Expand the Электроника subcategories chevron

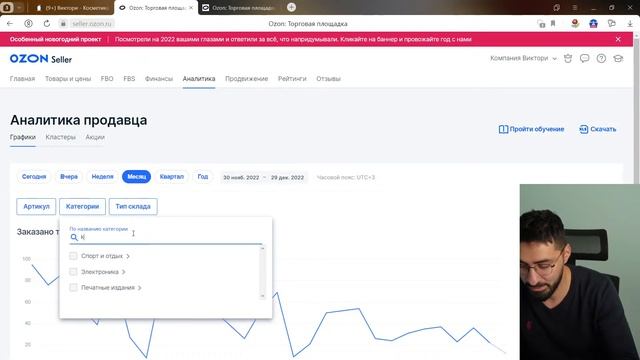(123, 272)
